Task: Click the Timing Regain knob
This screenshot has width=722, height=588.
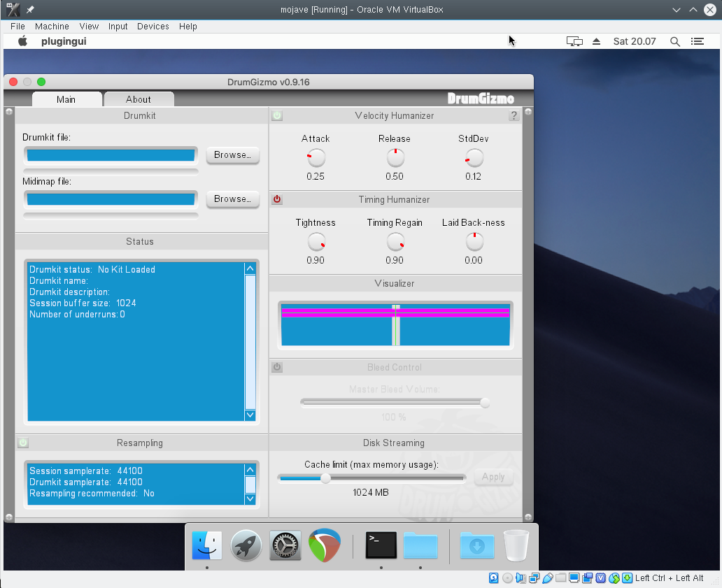Action: coord(395,242)
